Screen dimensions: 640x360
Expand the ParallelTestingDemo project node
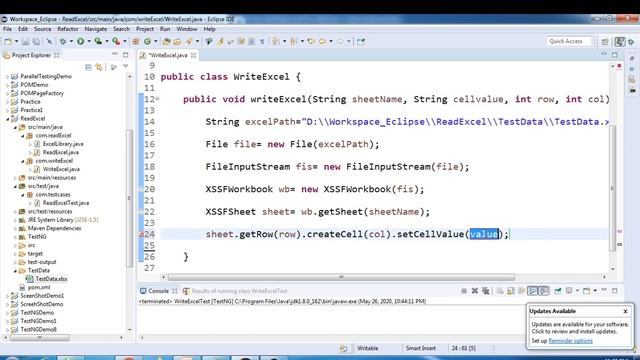click(x=8, y=76)
